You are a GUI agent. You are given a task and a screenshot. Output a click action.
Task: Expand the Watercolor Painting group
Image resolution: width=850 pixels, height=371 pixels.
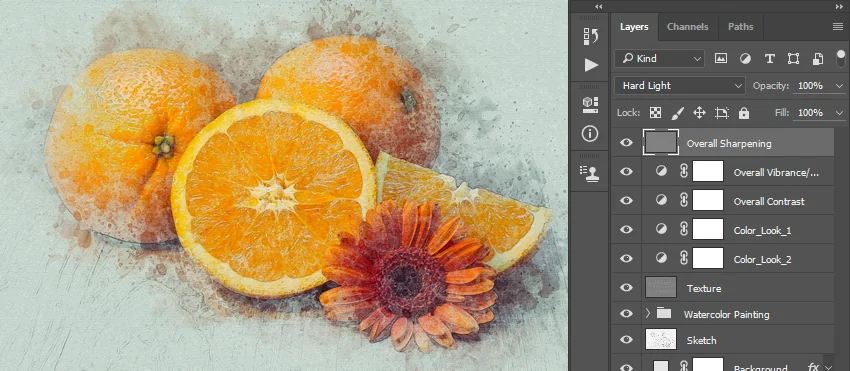click(648, 313)
